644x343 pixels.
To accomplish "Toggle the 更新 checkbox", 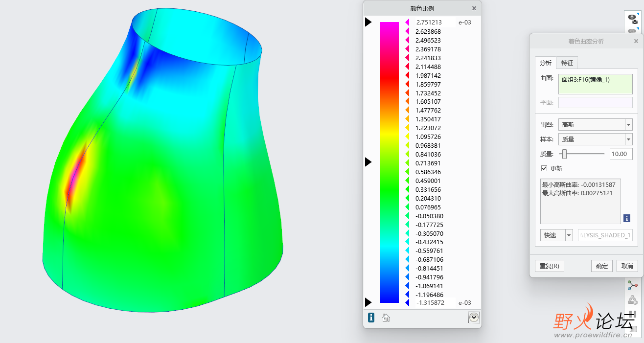I will click(x=544, y=168).
